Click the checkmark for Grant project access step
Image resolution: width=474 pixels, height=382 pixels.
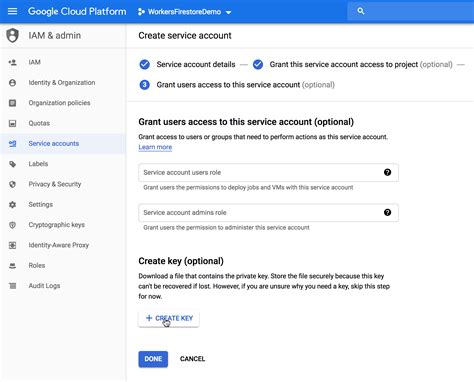[x=258, y=64]
